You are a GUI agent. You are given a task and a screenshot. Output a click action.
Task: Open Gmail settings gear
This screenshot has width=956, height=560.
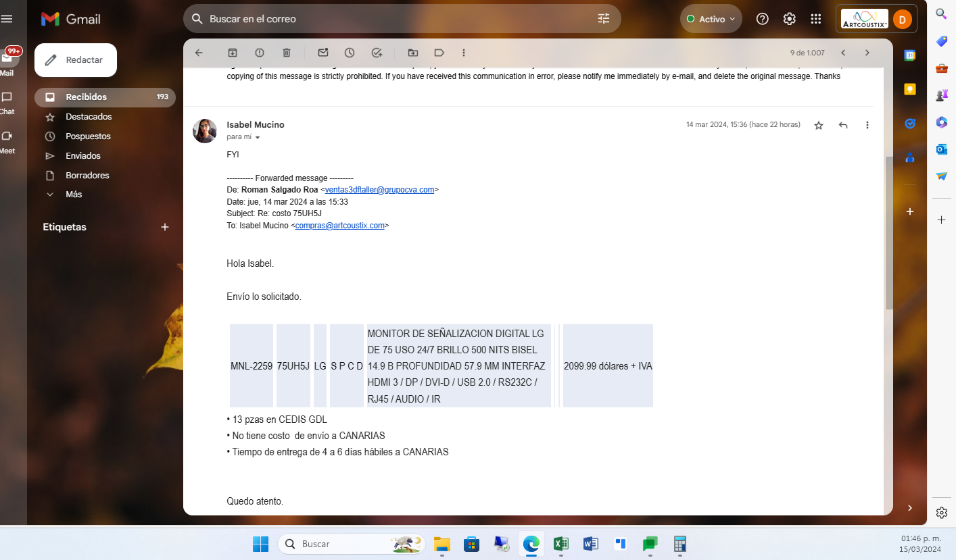(789, 19)
